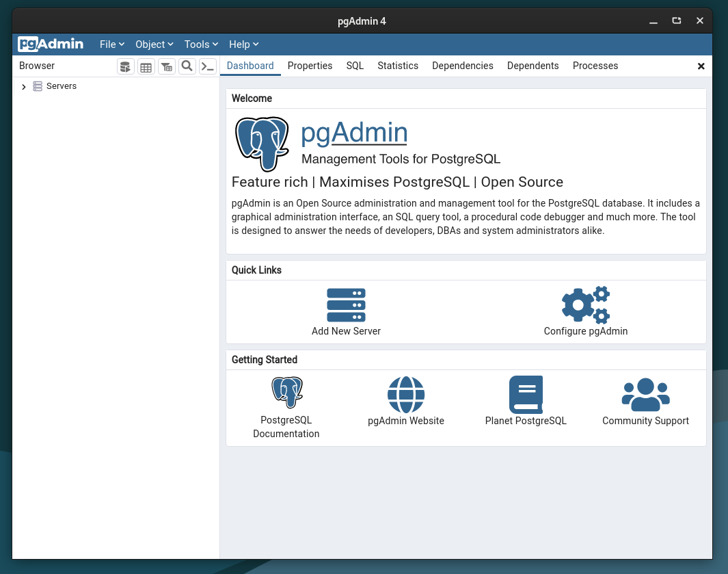Close the tab panel with X button
Image resolution: width=728 pixels, height=574 pixels.
701,66
